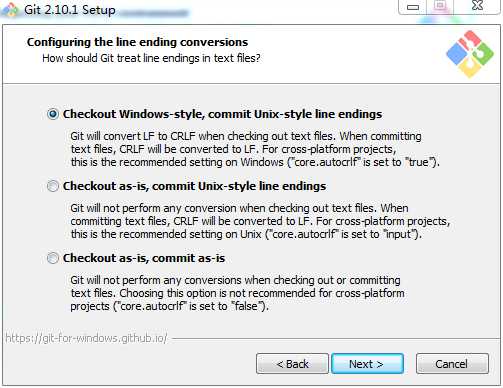Close the Git 2.10.1 Setup dialog
The width and height of the screenshot is (503, 388).
tap(477, 6)
